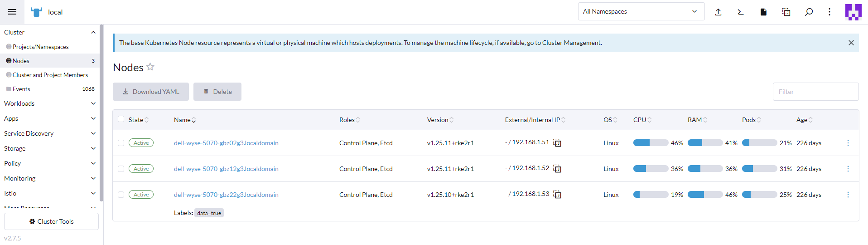Open the resource search magnifier icon
Viewport: 868px width, 245px height.
[809, 12]
